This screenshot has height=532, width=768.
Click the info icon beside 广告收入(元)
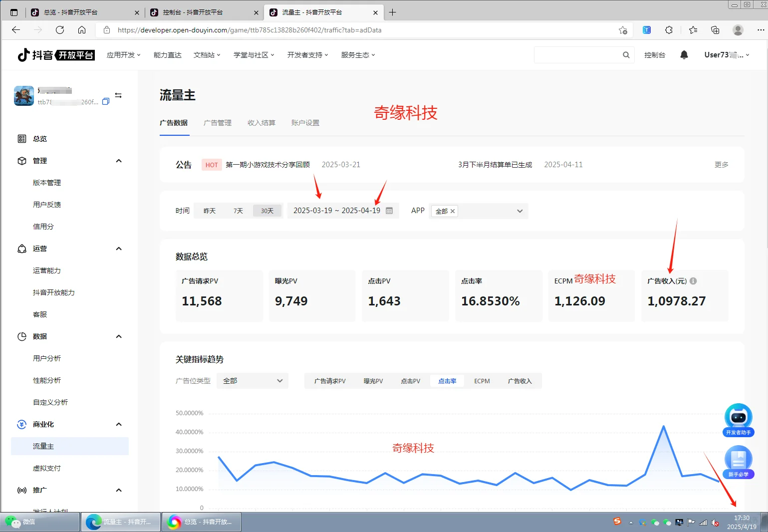[693, 281]
